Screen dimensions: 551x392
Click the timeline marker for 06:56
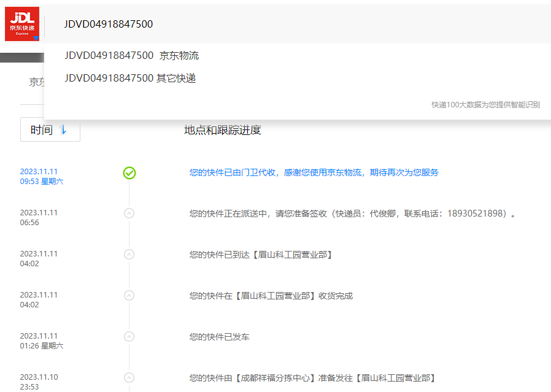pos(129,213)
